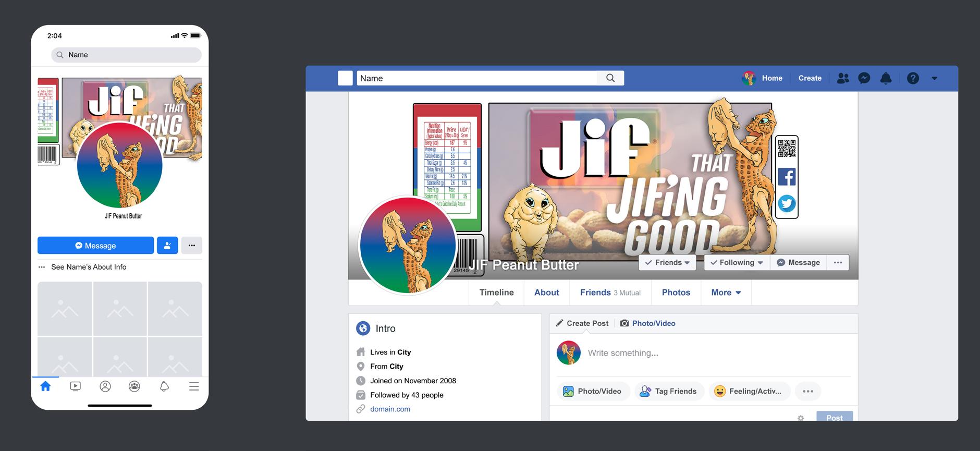Open the domain.com link

point(390,409)
